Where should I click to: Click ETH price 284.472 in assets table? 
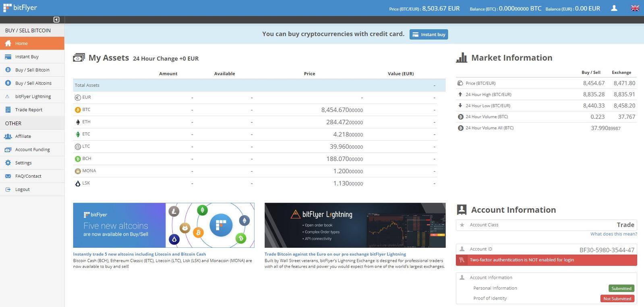click(x=344, y=122)
